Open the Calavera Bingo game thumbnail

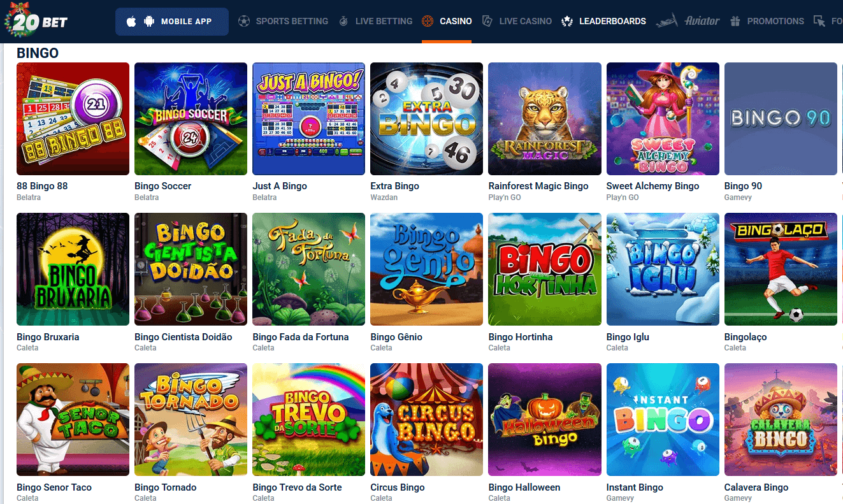click(781, 419)
